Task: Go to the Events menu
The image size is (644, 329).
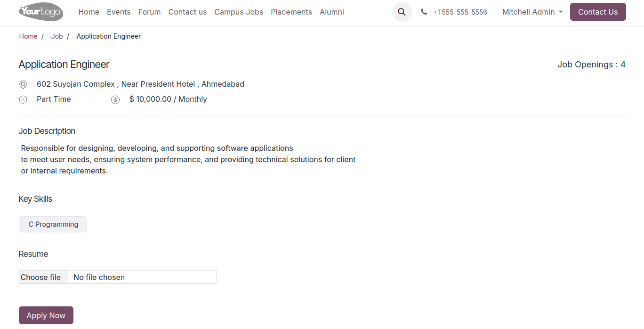Action: pos(119,12)
